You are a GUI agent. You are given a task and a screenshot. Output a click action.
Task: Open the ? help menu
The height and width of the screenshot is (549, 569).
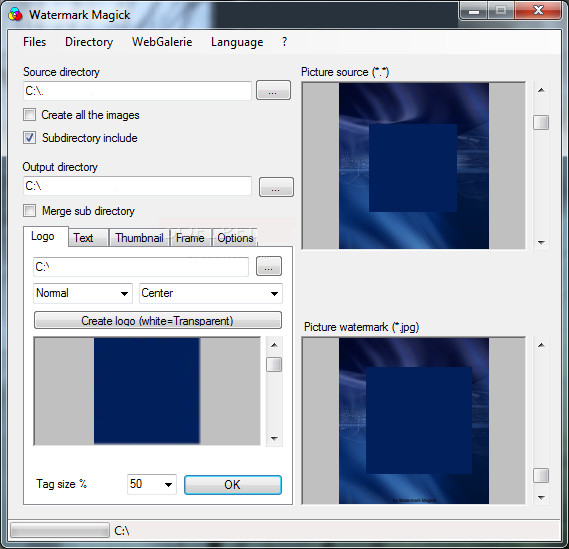coord(284,42)
